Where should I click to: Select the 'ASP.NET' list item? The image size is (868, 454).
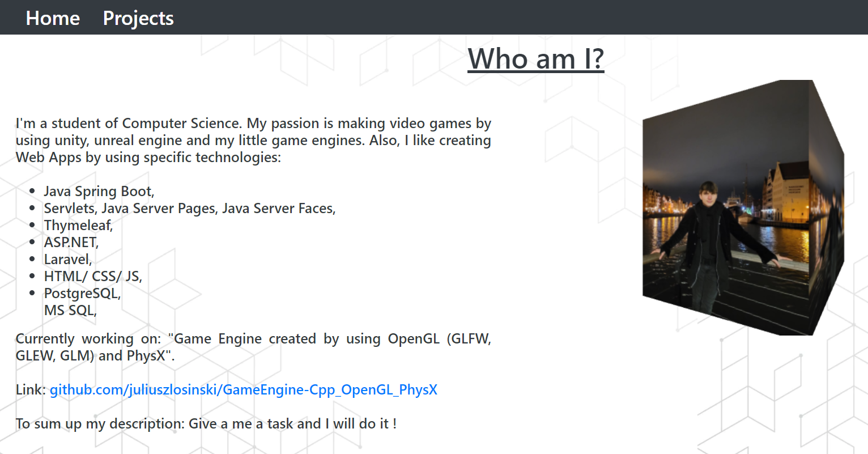(x=71, y=242)
